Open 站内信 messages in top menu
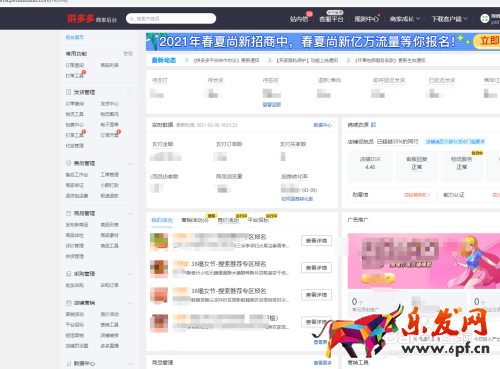 (x=299, y=19)
